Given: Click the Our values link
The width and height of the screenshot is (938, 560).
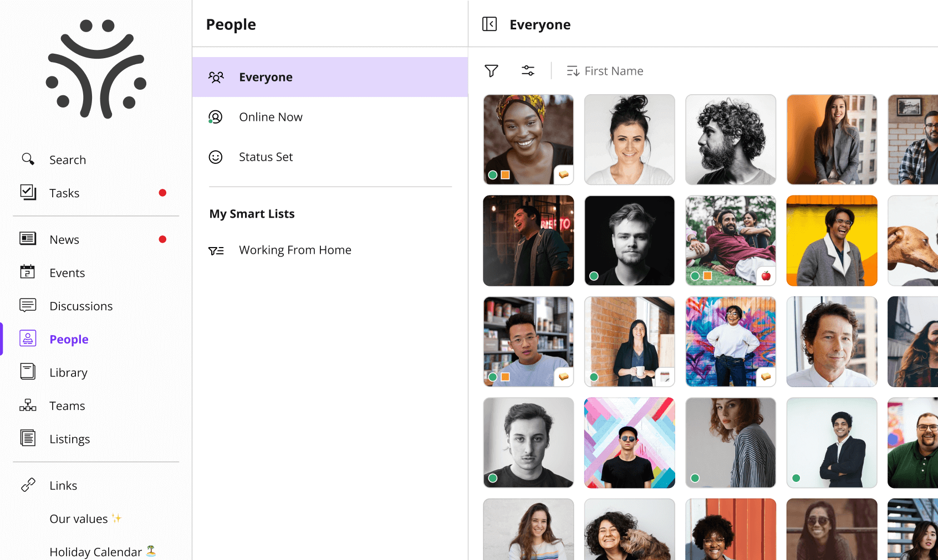Looking at the screenshot, I should coord(79,518).
